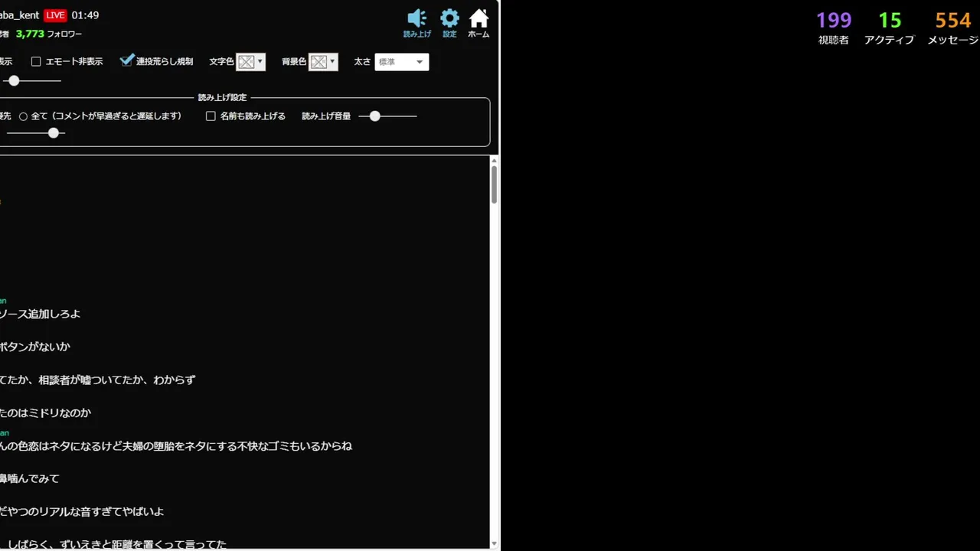Click the 読み上げ設定 section heading
The height and width of the screenshot is (551, 980).
click(x=223, y=98)
